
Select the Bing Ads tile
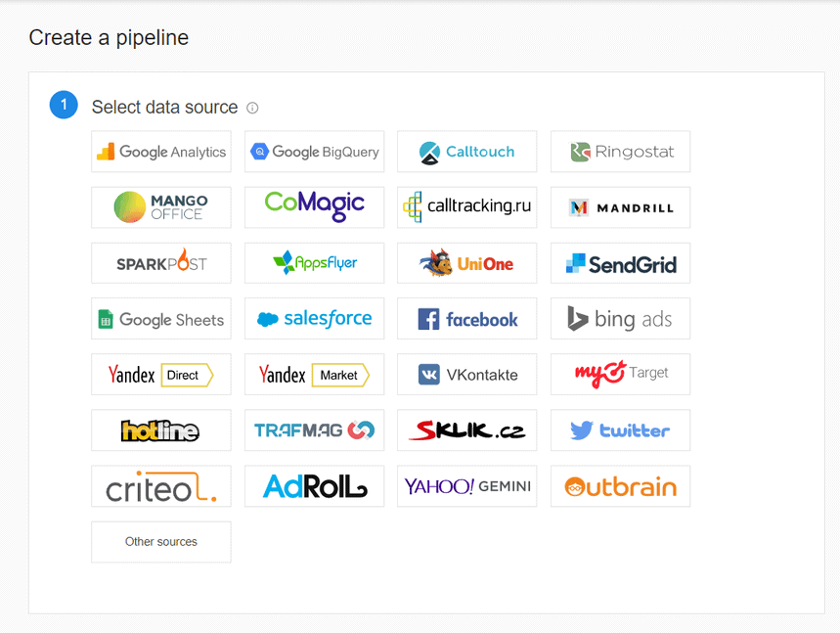coord(620,319)
